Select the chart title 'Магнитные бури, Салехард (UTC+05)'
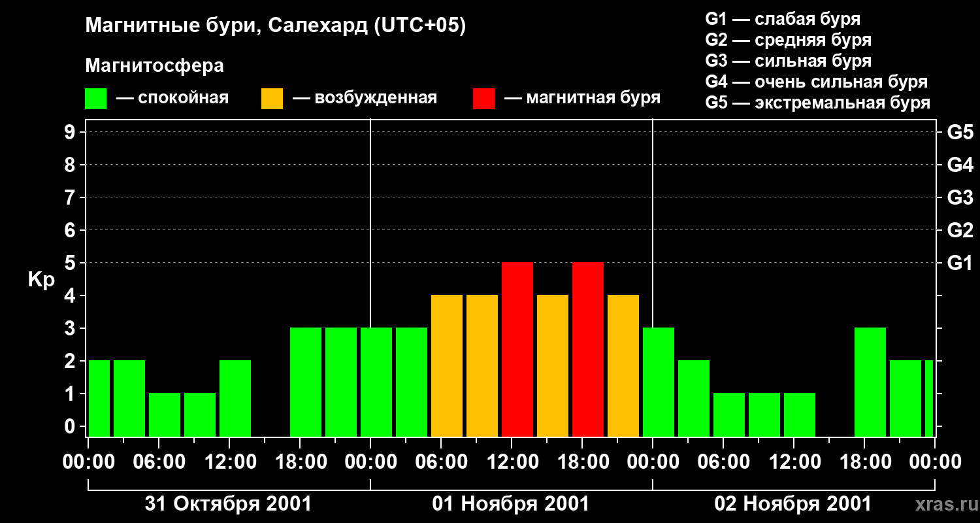The image size is (980, 523). tap(276, 26)
